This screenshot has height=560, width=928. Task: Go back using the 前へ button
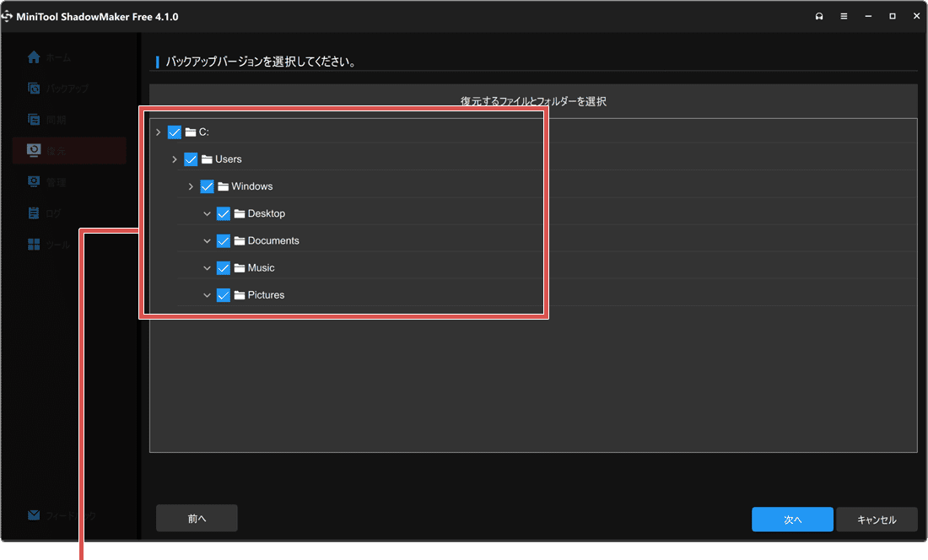click(197, 517)
